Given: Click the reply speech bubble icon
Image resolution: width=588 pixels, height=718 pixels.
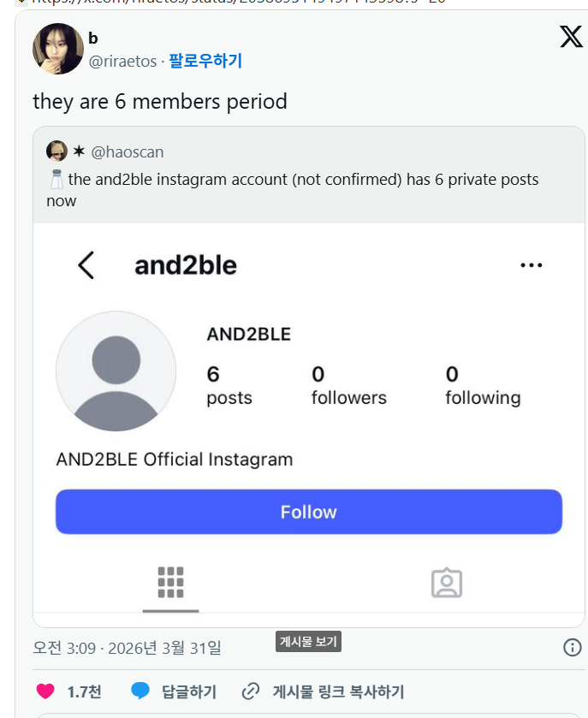Looking at the screenshot, I should (140, 691).
